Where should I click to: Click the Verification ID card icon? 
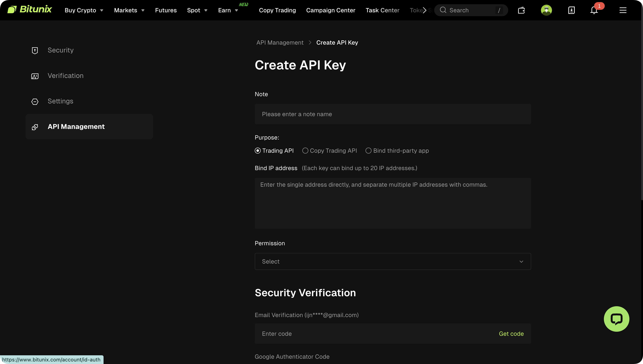34,76
